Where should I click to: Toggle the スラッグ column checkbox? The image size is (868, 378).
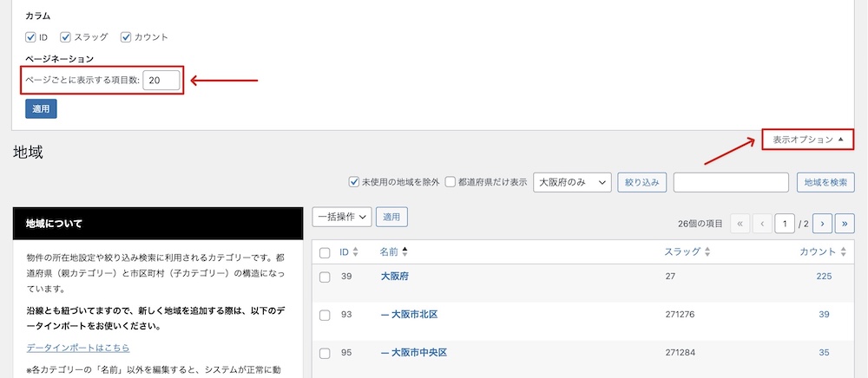(66, 37)
